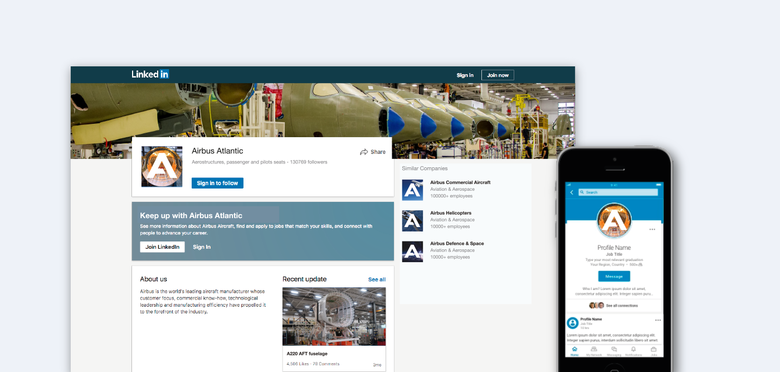Open the Airbus Commercial Aircraft company link
This screenshot has height=372, width=780.
[x=460, y=183]
